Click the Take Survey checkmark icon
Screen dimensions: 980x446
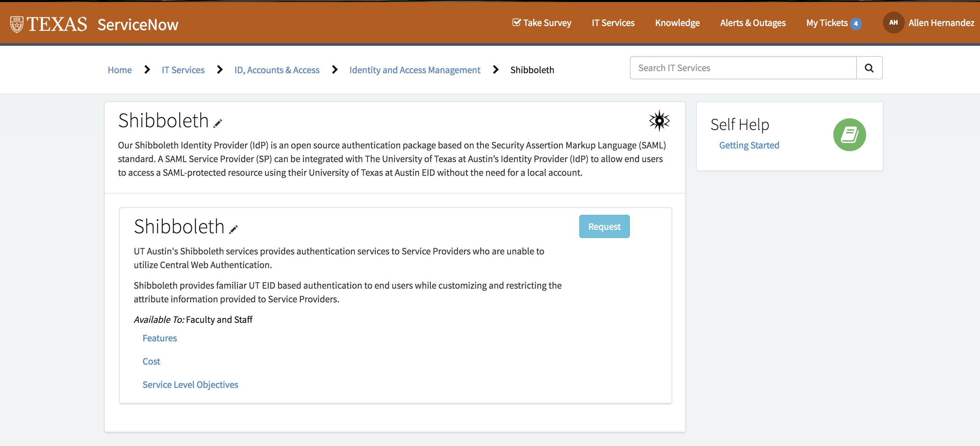pos(516,23)
